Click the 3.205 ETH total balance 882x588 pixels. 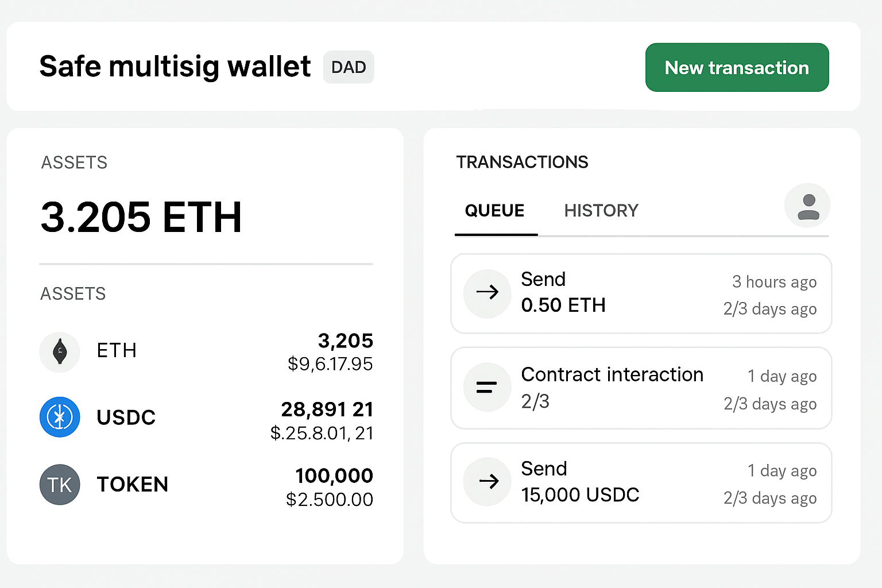click(141, 216)
